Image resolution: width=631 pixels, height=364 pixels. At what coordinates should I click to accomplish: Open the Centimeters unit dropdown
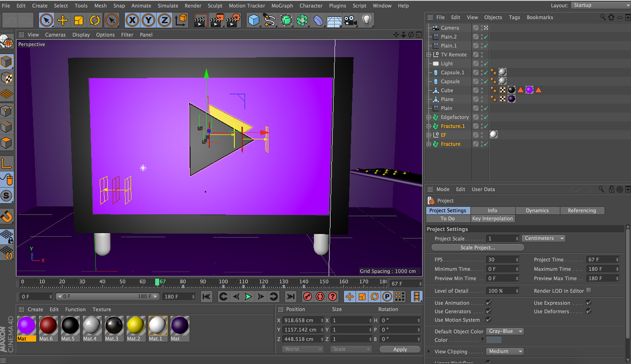(x=543, y=238)
